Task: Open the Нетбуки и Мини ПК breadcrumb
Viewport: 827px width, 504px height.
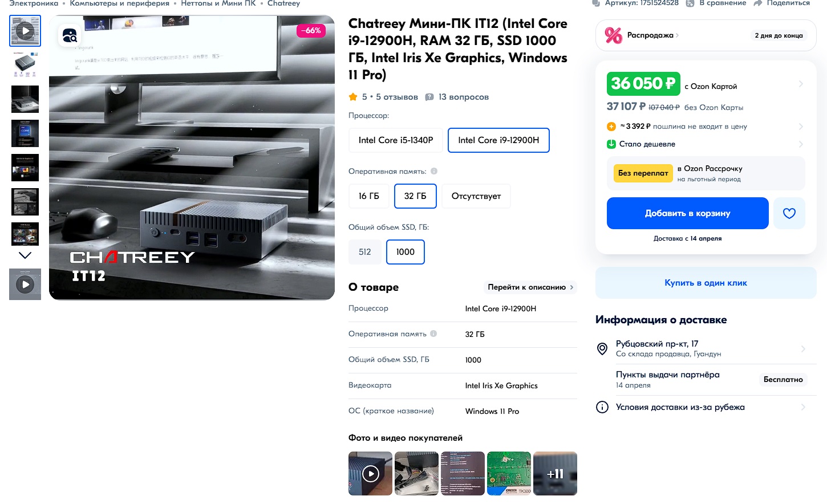Action: pos(218,3)
